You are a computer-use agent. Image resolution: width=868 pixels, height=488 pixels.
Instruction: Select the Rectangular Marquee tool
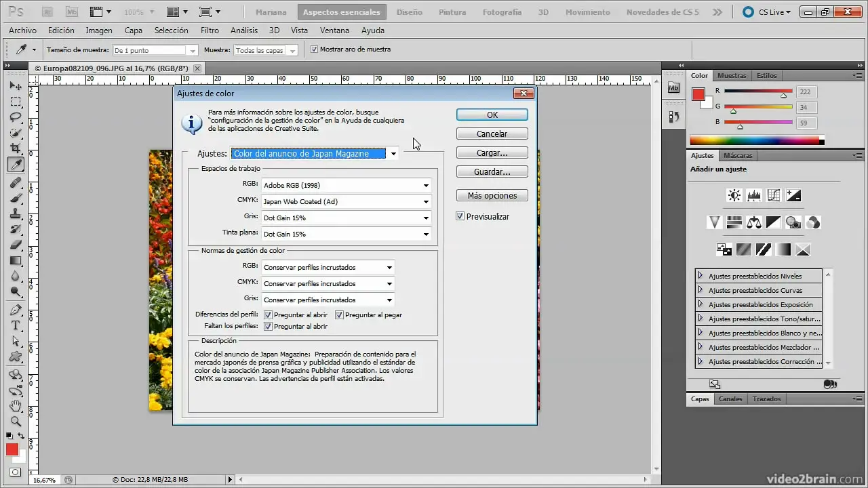coord(15,102)
